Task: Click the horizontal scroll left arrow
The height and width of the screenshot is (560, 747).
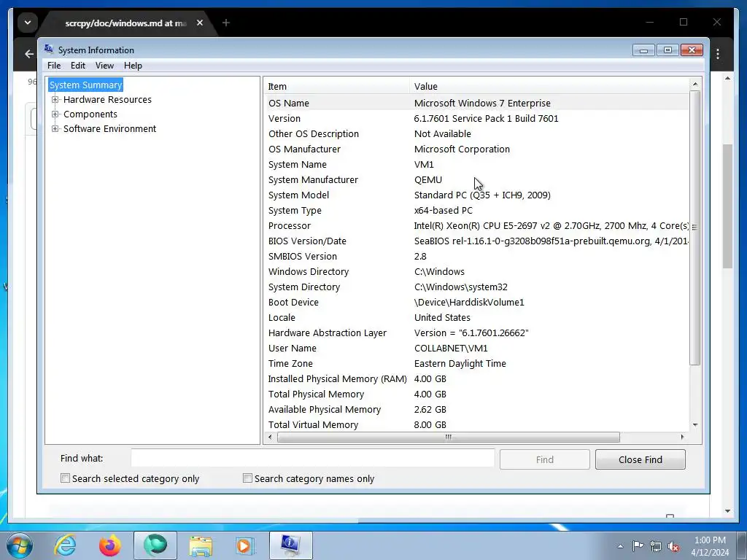Action: click(x=271, y=437)
